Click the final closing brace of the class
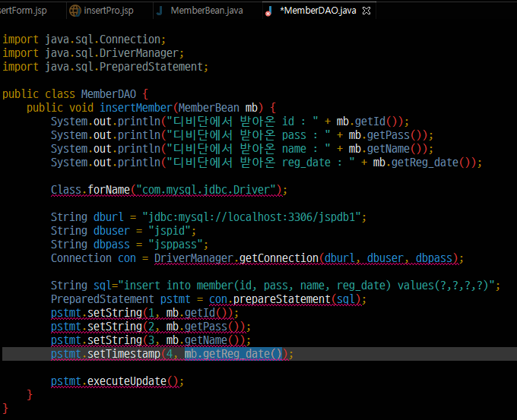This screenshot has height=420, width=517. pos(5,409)
